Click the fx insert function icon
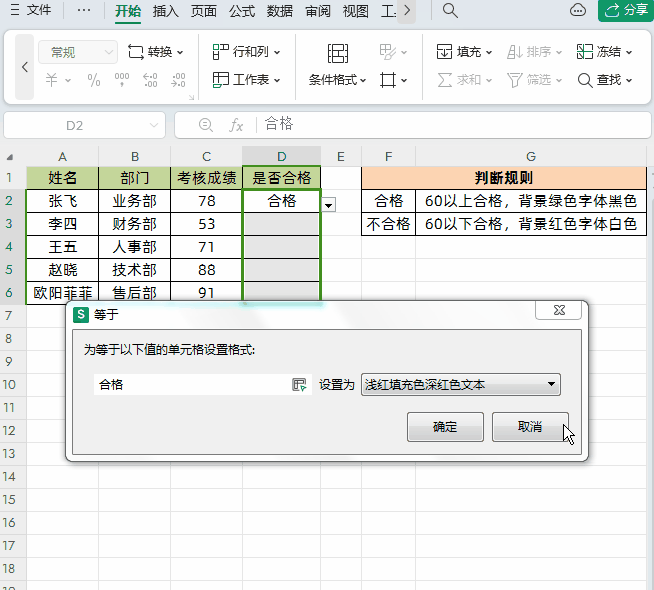 [x=236, y=125]
